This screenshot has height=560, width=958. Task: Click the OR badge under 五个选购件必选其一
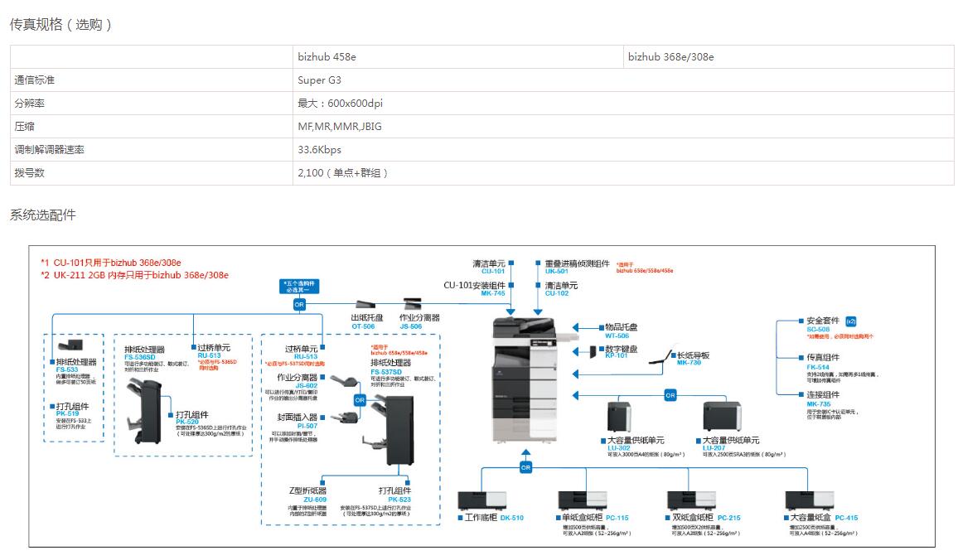(299, 304)
